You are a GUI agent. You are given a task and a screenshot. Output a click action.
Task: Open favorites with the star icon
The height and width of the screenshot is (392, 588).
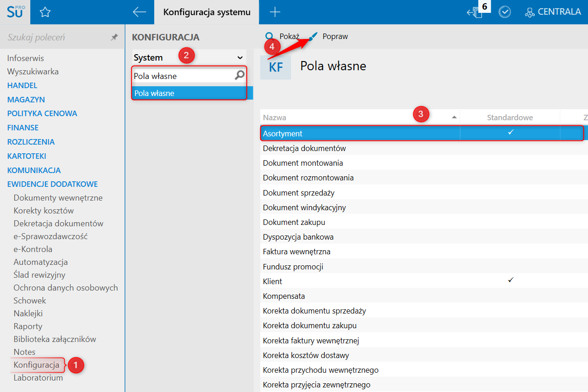(x=45, y=12)
